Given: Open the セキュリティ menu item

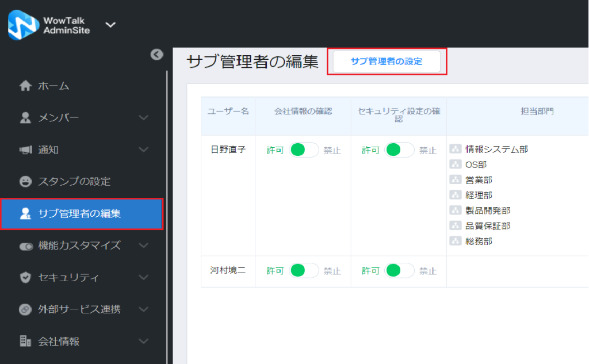Looking at the screenshot, I should coord(83,277).
